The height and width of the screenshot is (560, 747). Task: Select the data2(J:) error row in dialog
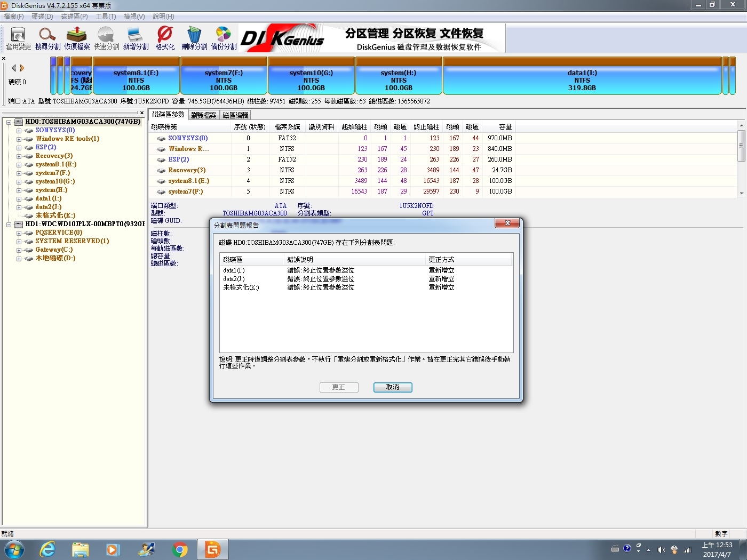point(366,279)
